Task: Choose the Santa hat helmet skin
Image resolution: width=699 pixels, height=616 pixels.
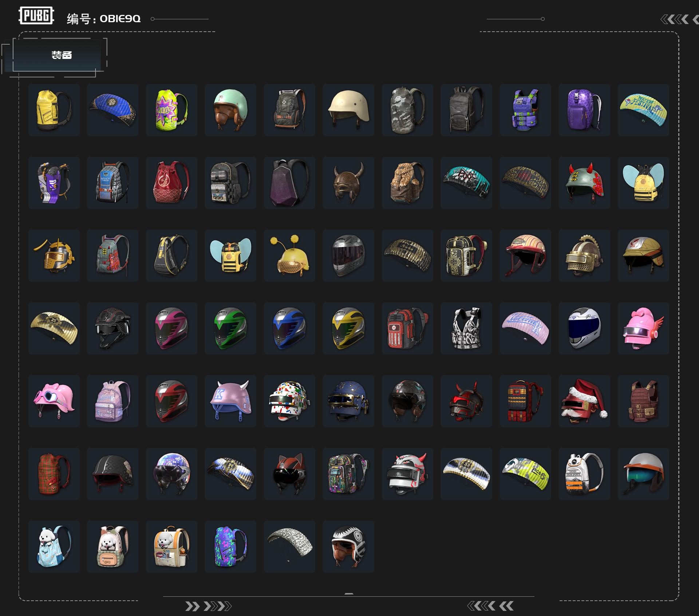Action: 584,401
